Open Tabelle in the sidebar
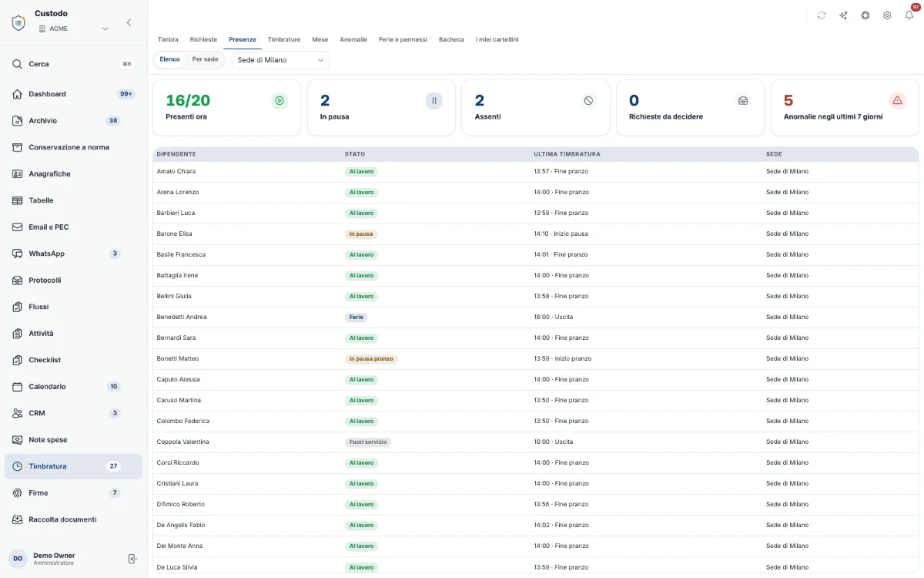The height and width of the screenshot is (578, 924). pyautogui.click(x=73, y=200)
